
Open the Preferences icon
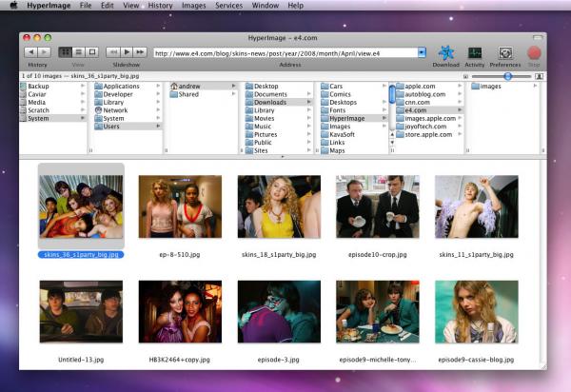point(505,53)
